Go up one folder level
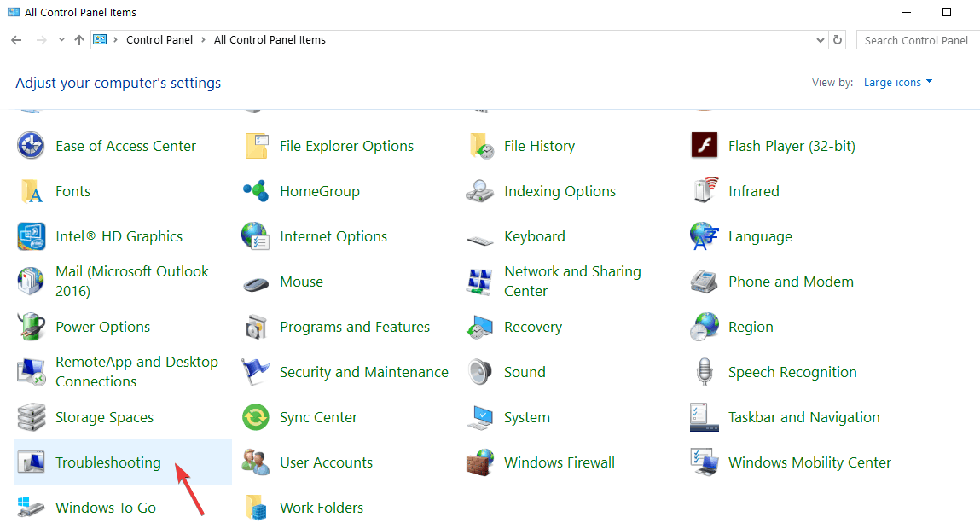The width and height of the screenshot is (980, 523). pyautogui.click(x=79, y=40)
